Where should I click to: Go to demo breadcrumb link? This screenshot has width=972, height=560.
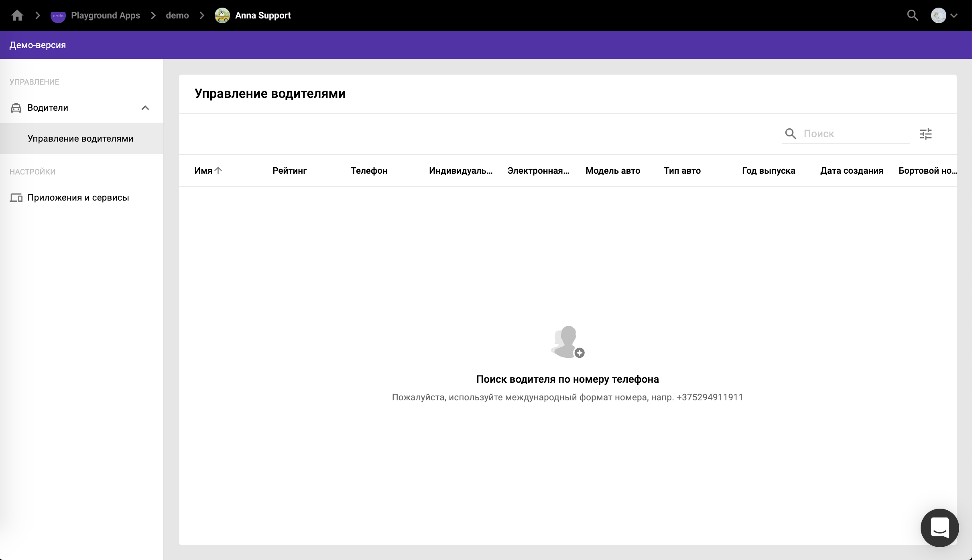(x=177, y=15)
